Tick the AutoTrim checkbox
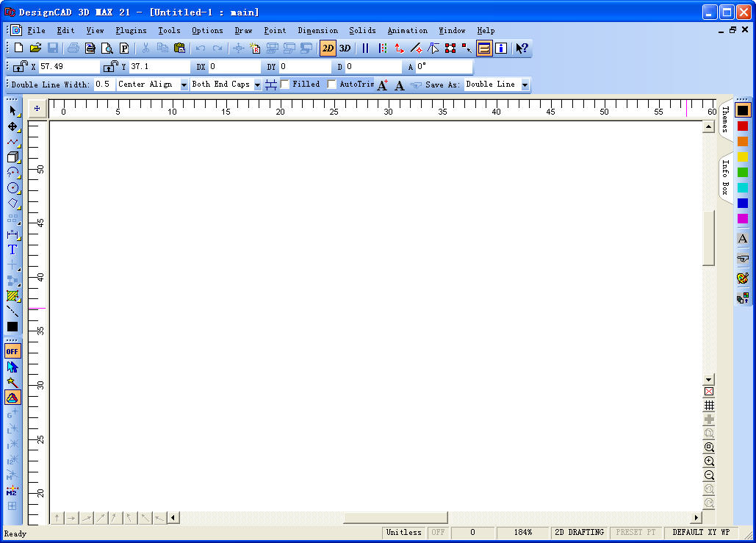Screen dimensions: 756x543 pos(332,84)
